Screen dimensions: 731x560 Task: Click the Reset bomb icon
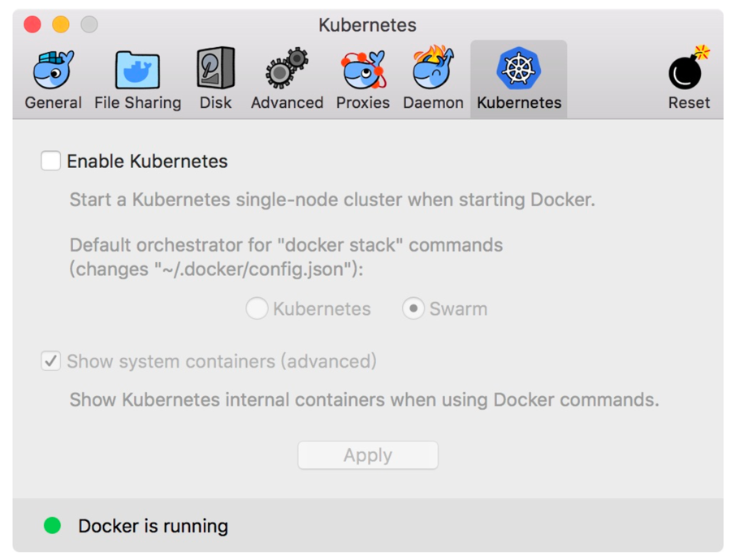click(689, 70)
